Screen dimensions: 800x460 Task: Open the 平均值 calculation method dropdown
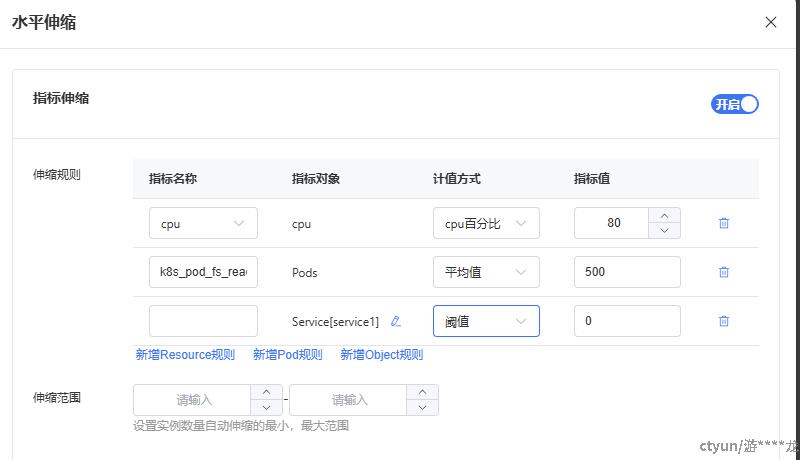click(x=486, y=272)
